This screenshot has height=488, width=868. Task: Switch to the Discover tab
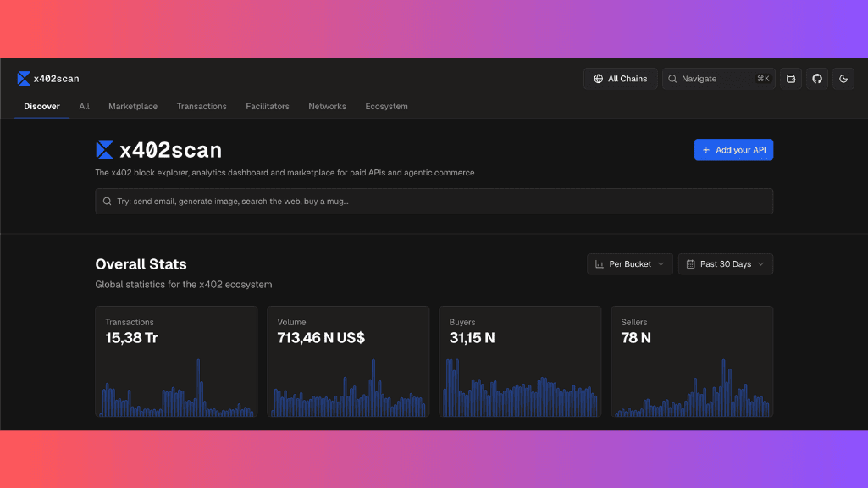click(41, 107)
